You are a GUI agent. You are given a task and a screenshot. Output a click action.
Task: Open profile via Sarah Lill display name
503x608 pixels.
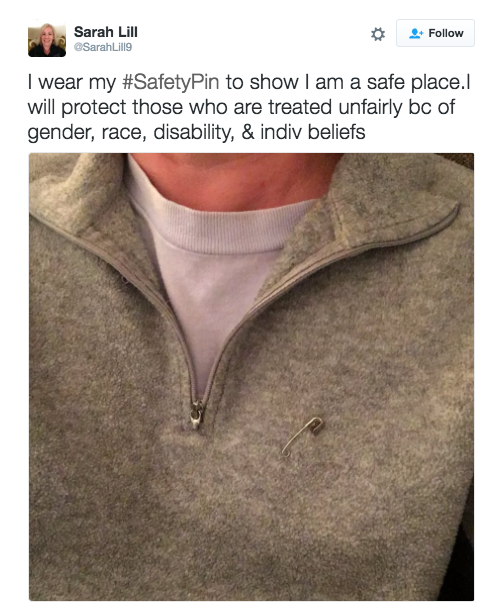105,32
